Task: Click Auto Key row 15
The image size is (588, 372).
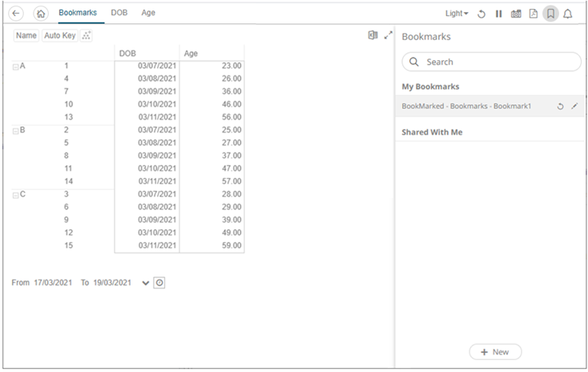Action: 68,245
